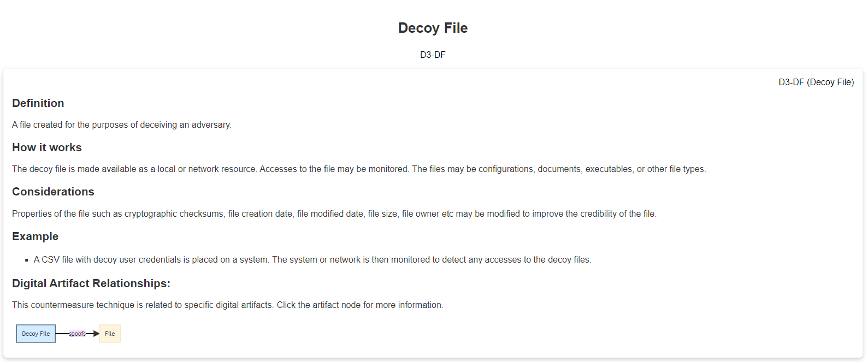868x362 pixels.
Task: Open the File artifact node
Action: point(110,334)
